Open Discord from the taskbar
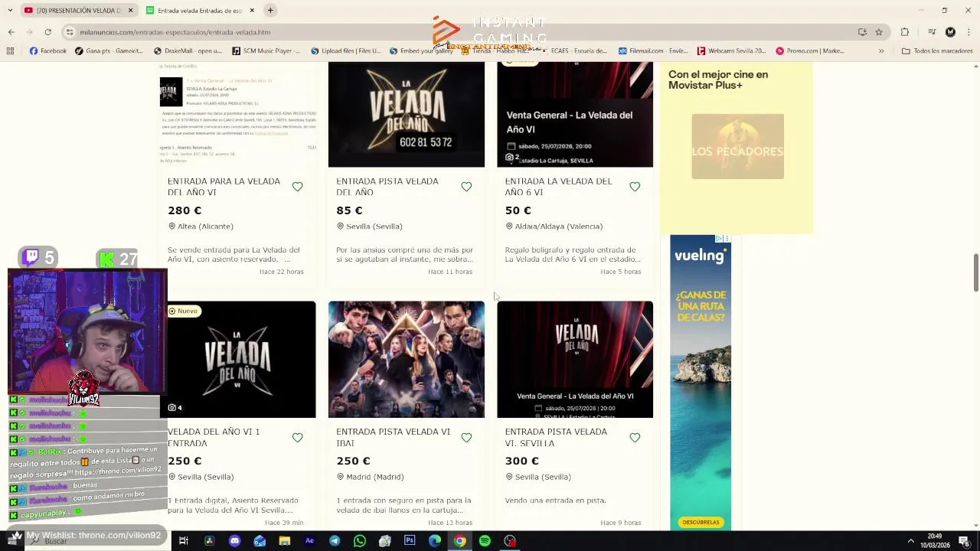This screenshot has height=551, width=980. tap(234, 541)
